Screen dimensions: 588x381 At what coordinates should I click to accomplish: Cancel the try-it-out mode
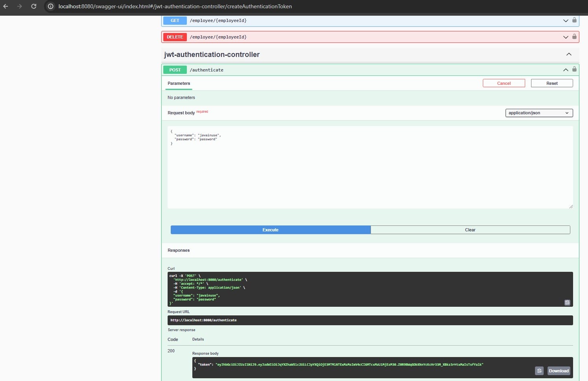tap(504, 83)
